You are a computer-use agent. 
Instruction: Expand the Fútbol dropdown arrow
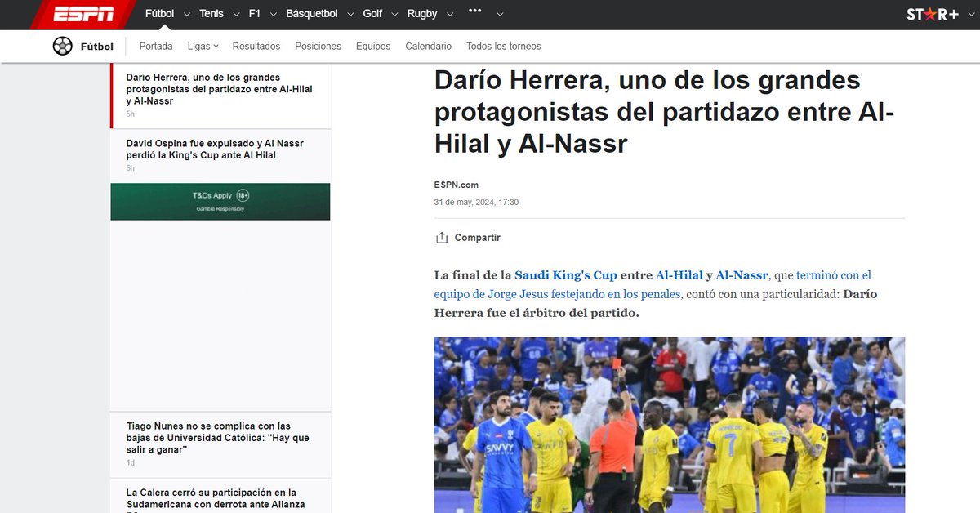tap(188, 14)
